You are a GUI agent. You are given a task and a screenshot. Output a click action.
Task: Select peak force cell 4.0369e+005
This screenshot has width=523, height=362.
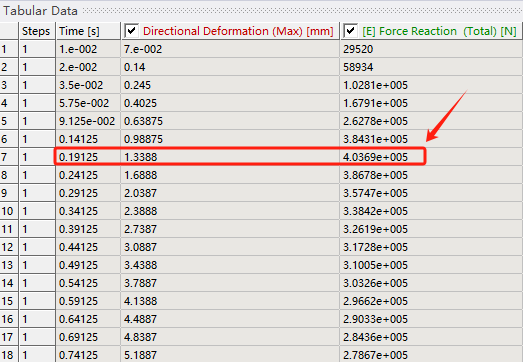tap(432, 157)
